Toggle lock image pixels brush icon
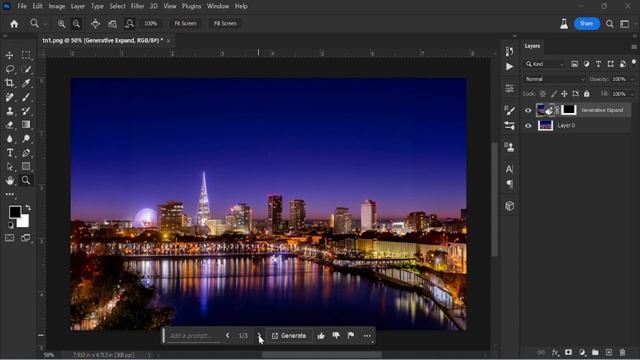This screenshot has width=640, height=360. (x=553, y=94)
